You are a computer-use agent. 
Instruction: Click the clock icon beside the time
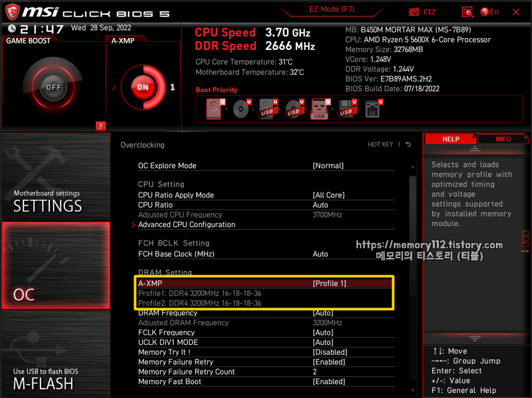pos(12,28)
